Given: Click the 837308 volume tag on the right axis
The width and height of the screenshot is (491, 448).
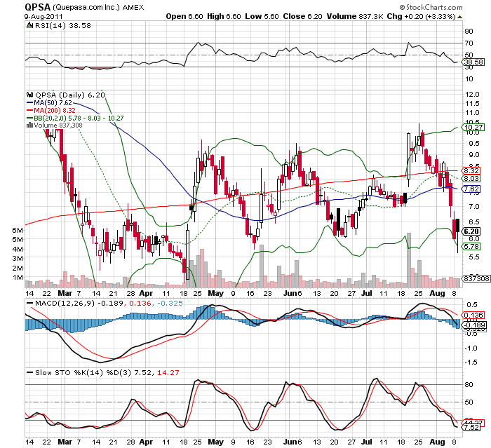Looking at the screenshot, I should 476,278.
